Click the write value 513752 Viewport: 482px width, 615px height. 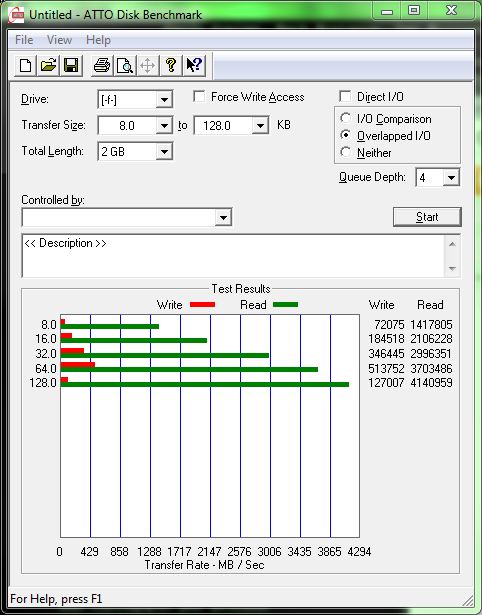pos(386,368)
